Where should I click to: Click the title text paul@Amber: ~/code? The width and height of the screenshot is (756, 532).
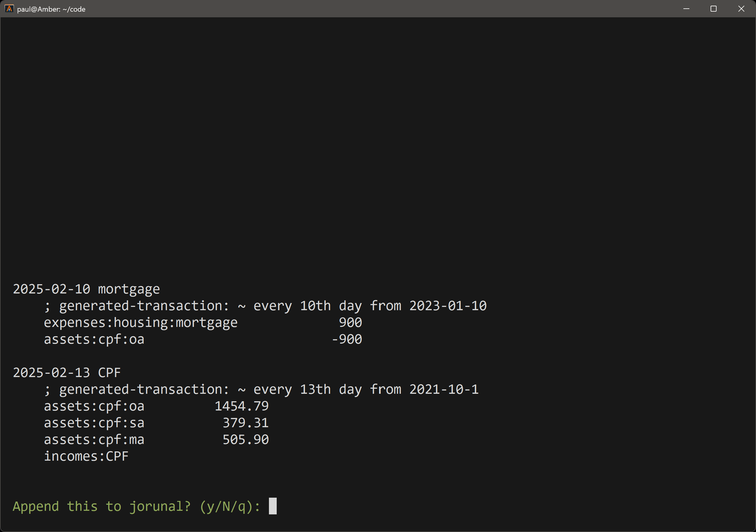[x=51, y=9]
